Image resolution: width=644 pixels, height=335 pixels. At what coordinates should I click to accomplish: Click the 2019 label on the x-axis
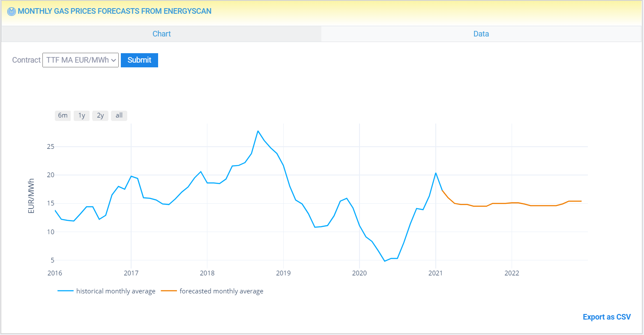click(x=284, y=273)
